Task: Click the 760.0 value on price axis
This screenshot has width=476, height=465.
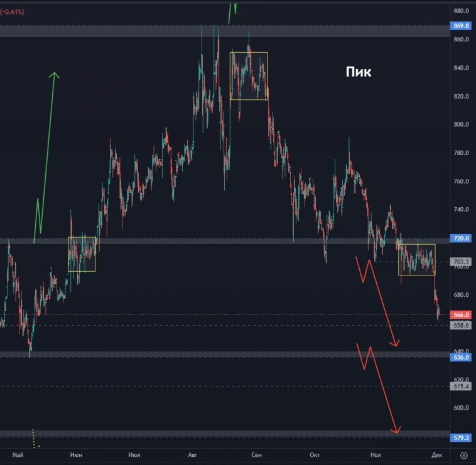Action: coord(461,181)
